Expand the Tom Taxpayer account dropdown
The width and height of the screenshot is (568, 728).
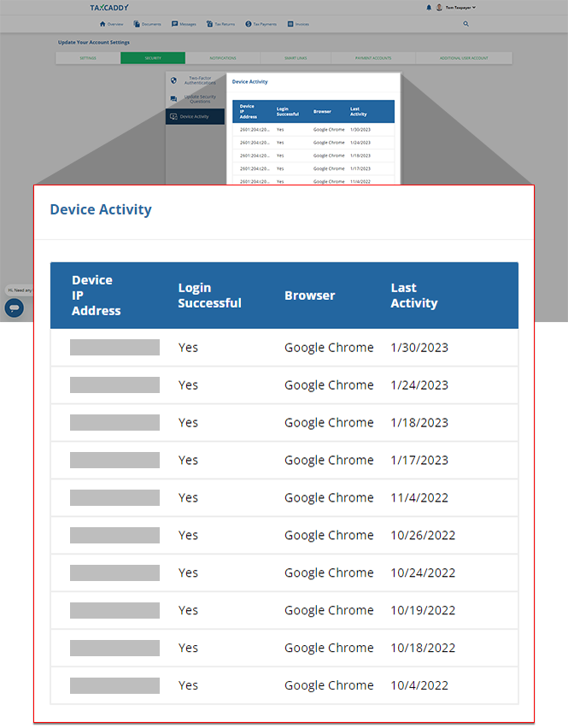(x=460, y=8)
